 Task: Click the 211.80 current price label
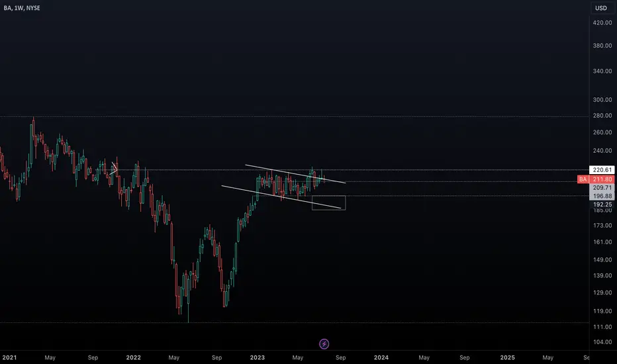point(602,179)
